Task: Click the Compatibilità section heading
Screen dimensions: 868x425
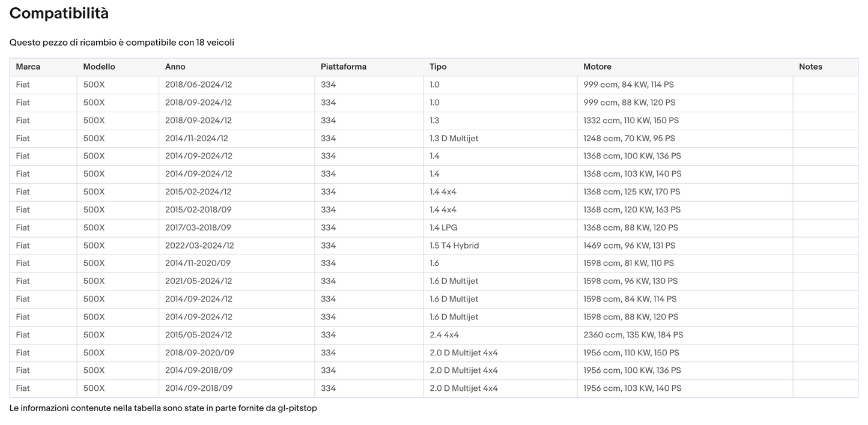Action: click(59, 13)
